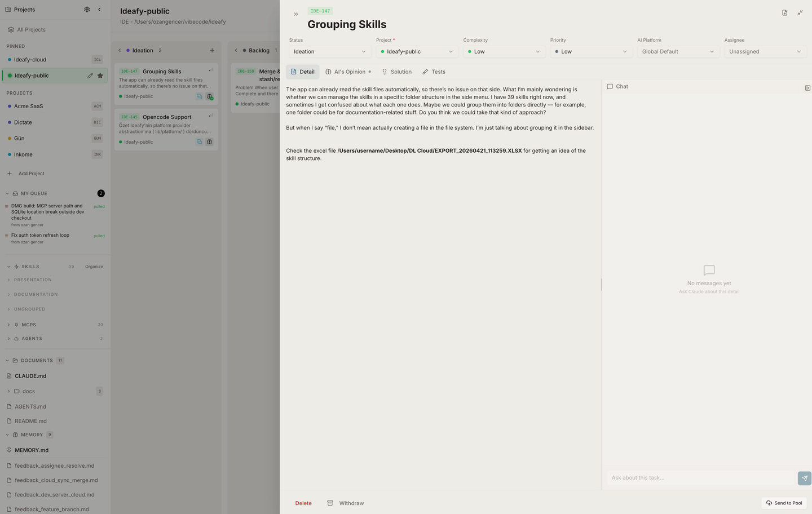This screenshot has width=812, height=514.
Task: Click the Withdraw button
Action: point(346,503)
